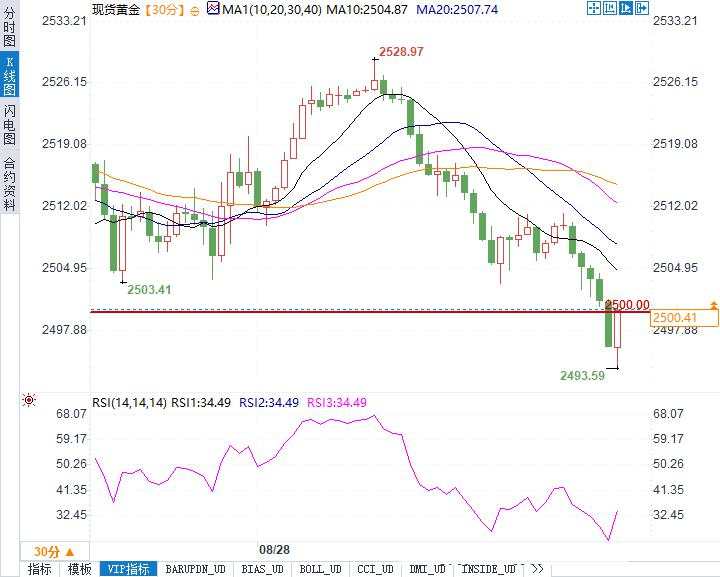Click the RSI(14,14,14) parameters label
Viewport: 720px width, 577px height.
129,403
